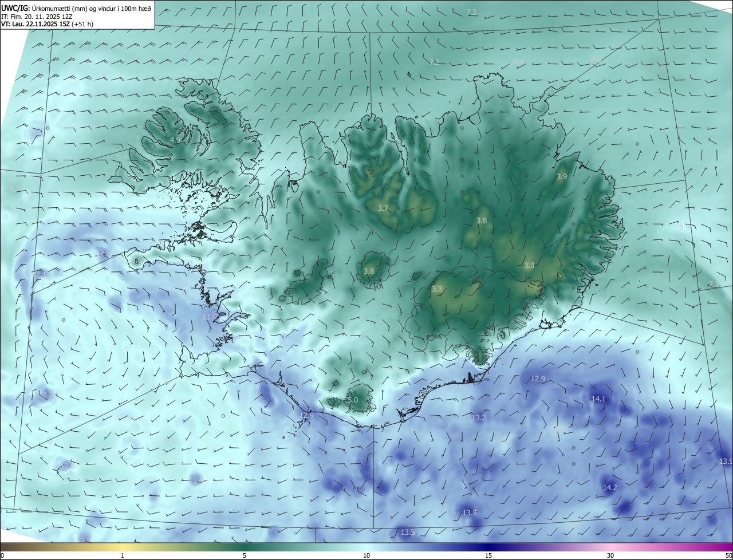Viewport: 733px width, 560px height.
Task: Click the 13.2 value south of Iceland
Action: [x=479, y=418]
